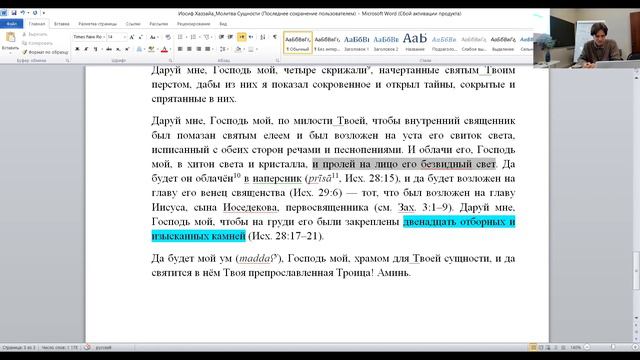Open the line spacing menu
This screenshot has height=360, width=640.
point(223,49)
